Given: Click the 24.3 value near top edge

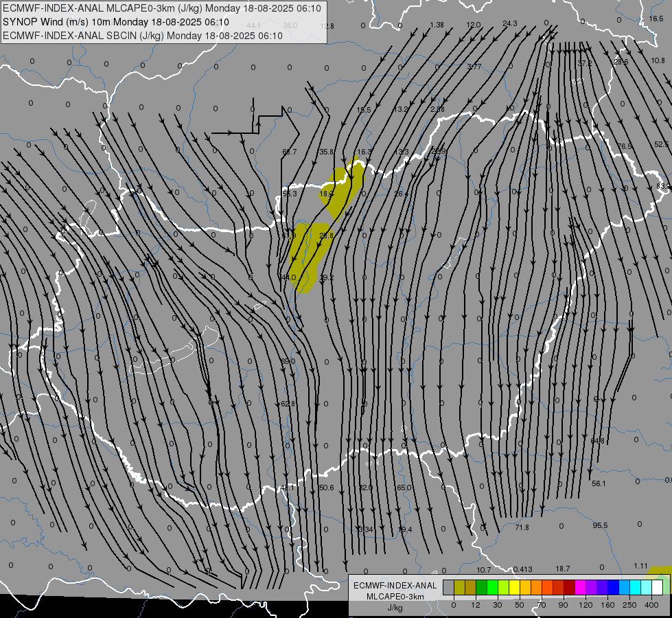Looking at the screenshot, I should (x=510, y=23).
